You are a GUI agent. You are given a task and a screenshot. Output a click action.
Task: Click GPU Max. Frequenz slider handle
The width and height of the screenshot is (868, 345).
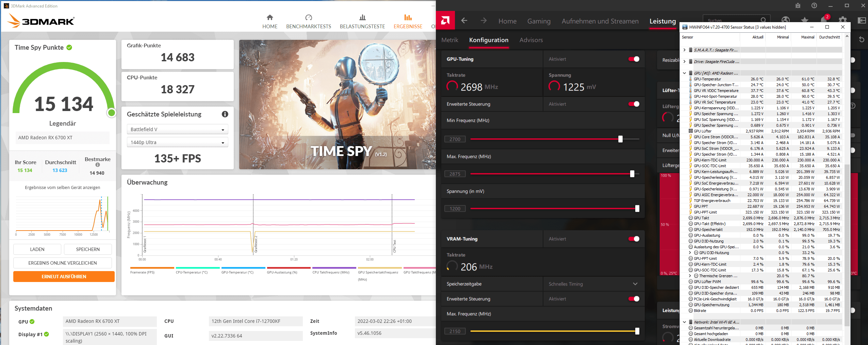pyautogui.click(x=632, y=174)
